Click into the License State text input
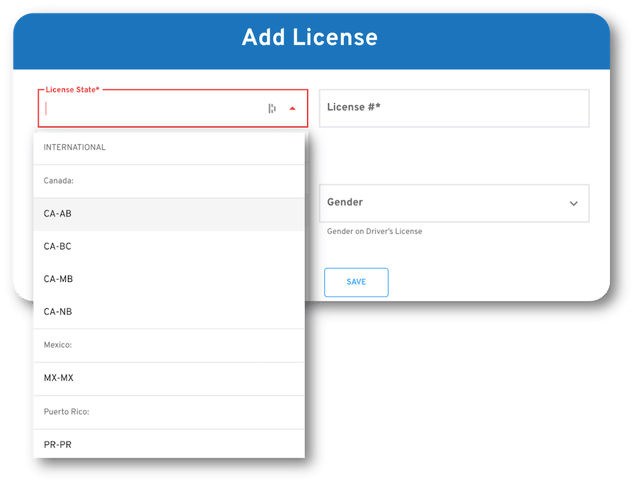Viewport: 637px width, 484px height. (150, 109)
